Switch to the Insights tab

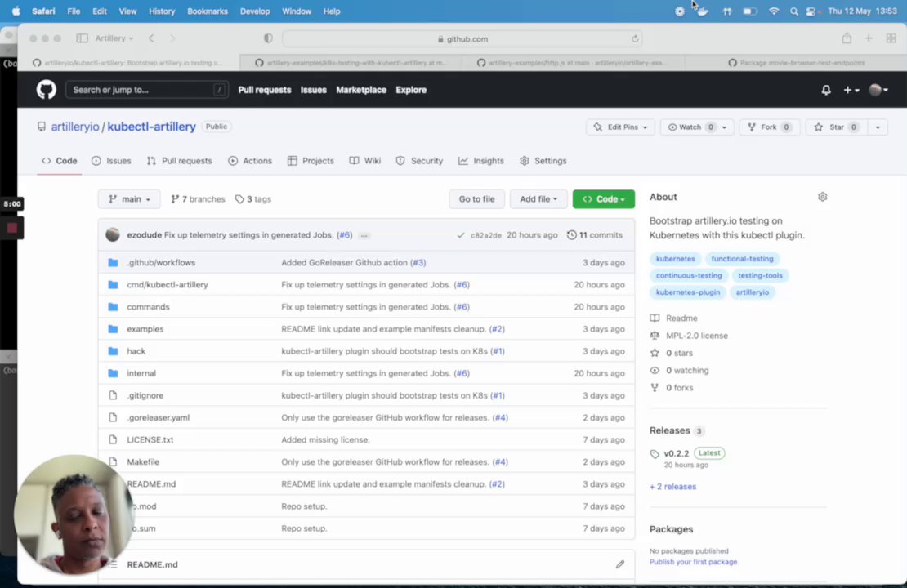tap(481, 161)
